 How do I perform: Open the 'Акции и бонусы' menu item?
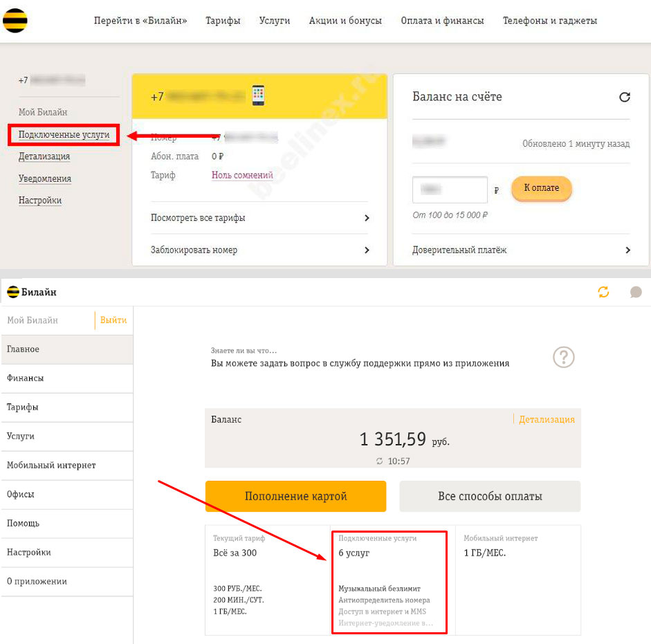345,21
